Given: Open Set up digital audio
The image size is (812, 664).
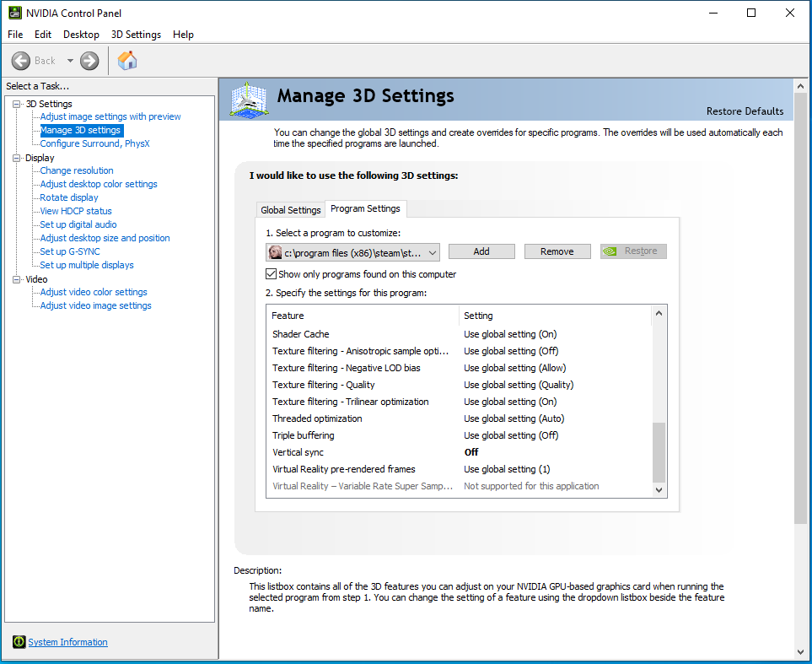Looking at the screenshot, I should tap(78, 224).
